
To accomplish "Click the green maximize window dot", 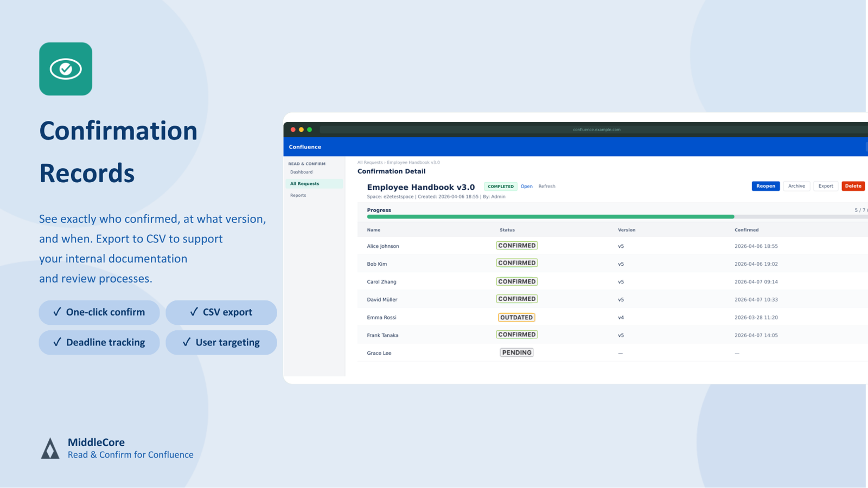I will click(309, 130).
